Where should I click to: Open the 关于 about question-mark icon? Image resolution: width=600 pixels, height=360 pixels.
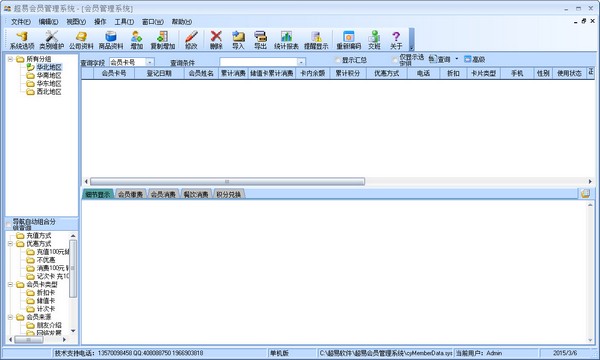coord(396,40)
